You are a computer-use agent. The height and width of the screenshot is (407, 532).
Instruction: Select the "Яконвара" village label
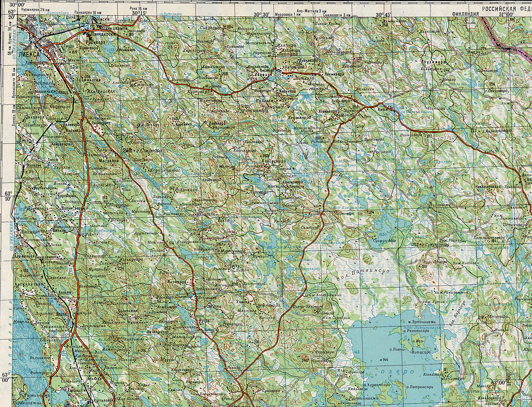(177, 282)
